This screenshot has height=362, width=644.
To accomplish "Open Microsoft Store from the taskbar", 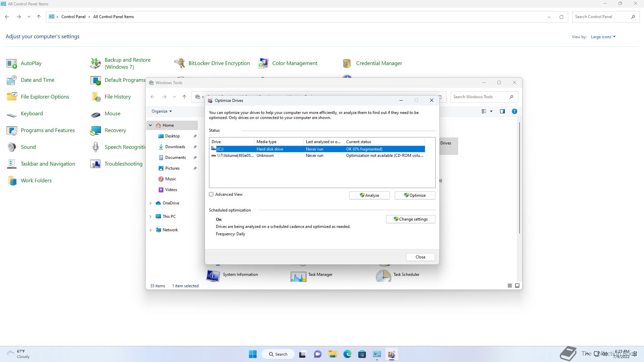I will pos(362,354).
